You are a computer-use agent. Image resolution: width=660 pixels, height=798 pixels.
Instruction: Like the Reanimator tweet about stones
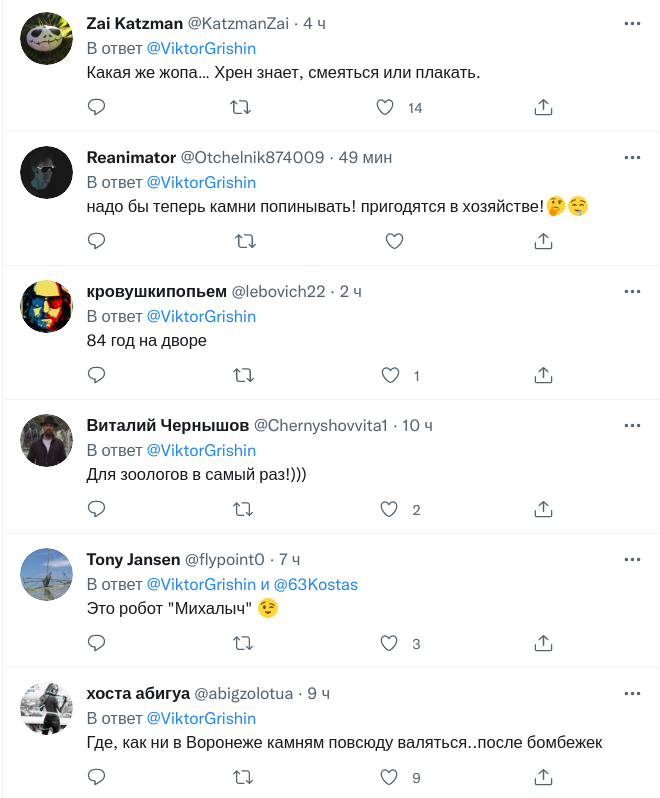pyautogui.click(x=394, y=241)
